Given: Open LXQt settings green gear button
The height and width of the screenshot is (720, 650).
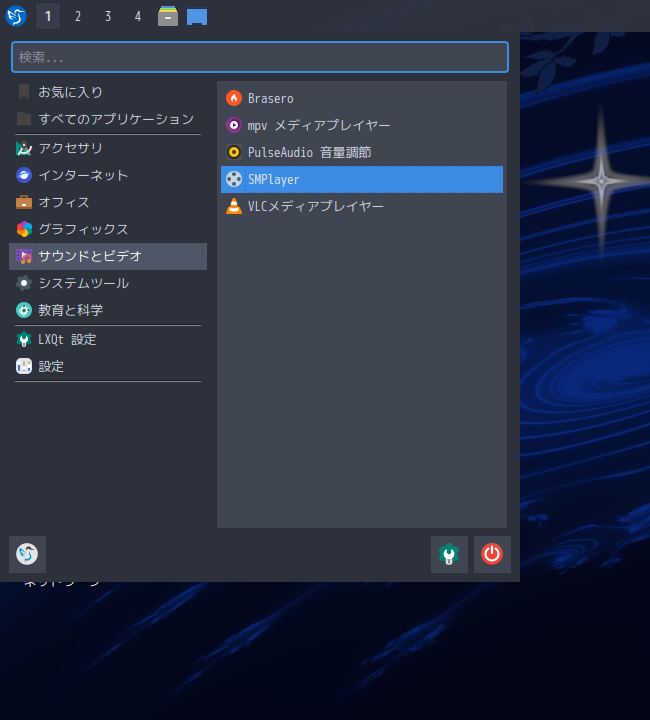Looking at the screenshot, I should click(x=449, y=554).
